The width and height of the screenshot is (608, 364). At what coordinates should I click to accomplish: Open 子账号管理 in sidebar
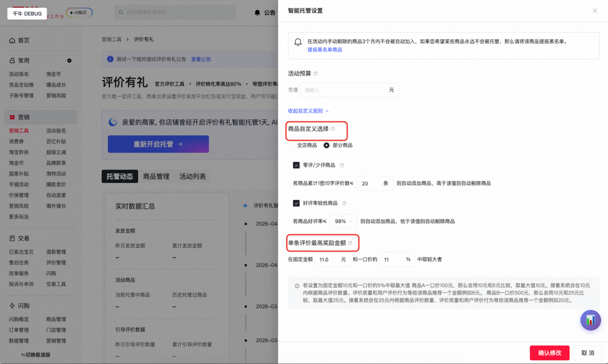click(x=21, y=95)
